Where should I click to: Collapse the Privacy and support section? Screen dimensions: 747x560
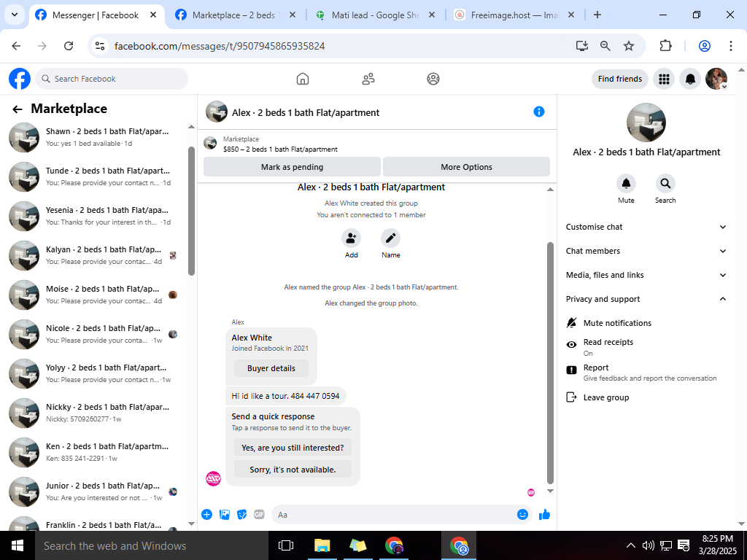[x=646, y=299]
